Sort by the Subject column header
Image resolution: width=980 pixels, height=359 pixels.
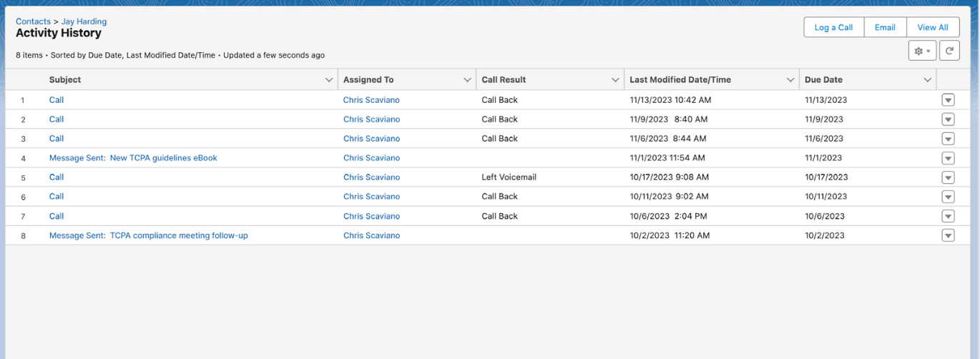[x=65, y=80]
